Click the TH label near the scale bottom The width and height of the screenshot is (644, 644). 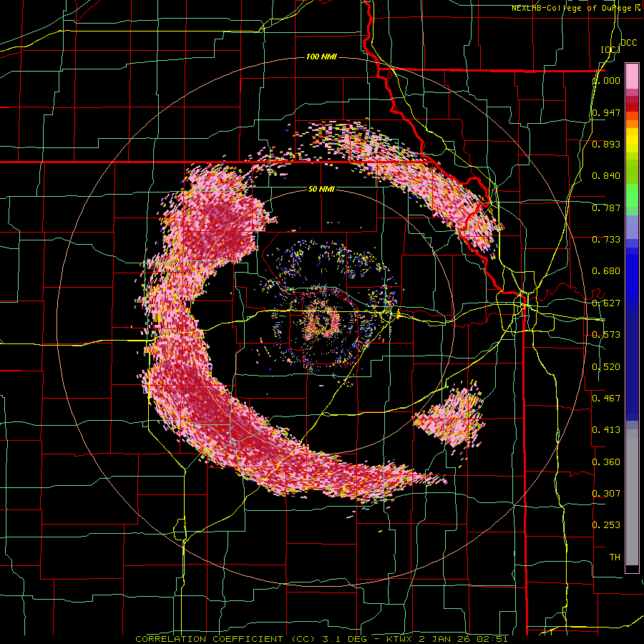coord(615,557)
